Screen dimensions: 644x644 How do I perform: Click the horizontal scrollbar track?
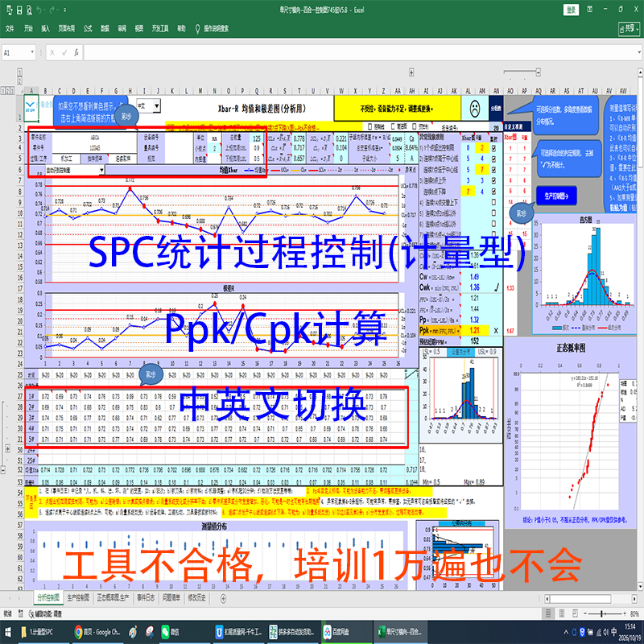click(x=590, y=598)
